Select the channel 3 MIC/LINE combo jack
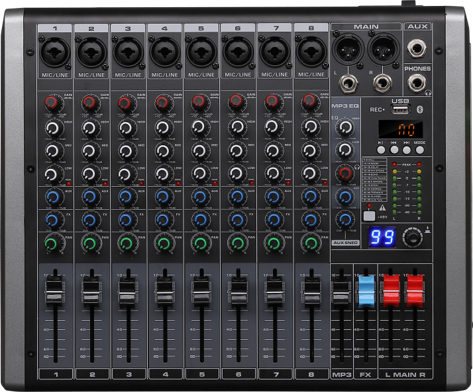 [x=128, y=52]
